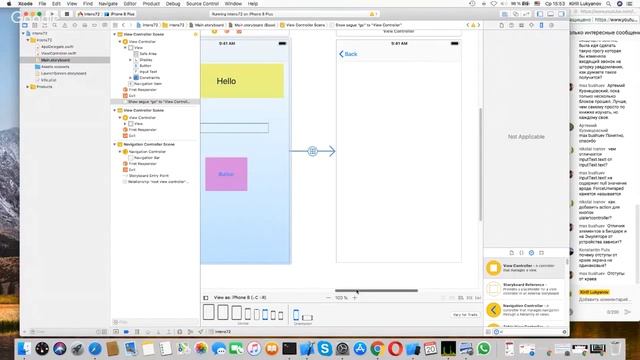The image size is (640, 360).
Task: Click the Vary for Traits button
Action: point(465,315)
